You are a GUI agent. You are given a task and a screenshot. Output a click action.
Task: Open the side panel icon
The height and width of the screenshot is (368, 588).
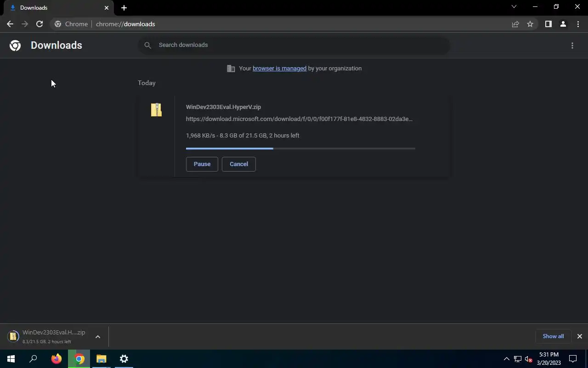[x=548, y=24]
